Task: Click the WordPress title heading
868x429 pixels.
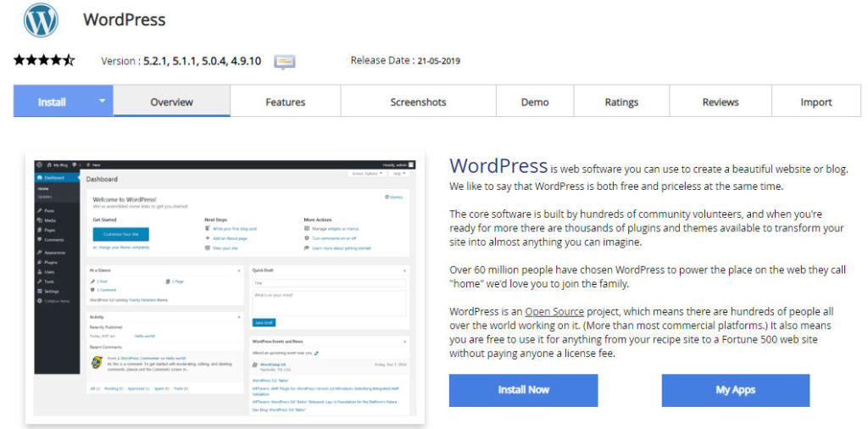Action: 124,20
